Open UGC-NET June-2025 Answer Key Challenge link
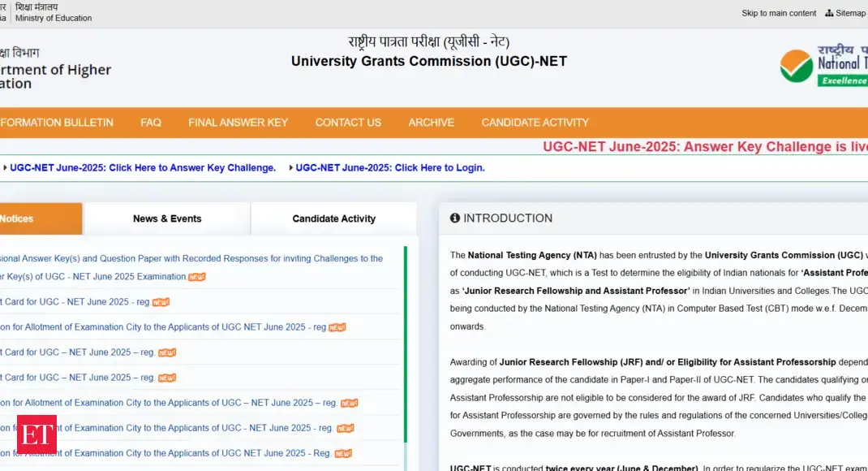The height and width of the screenshot is (471, 868). tap(143, 168)
